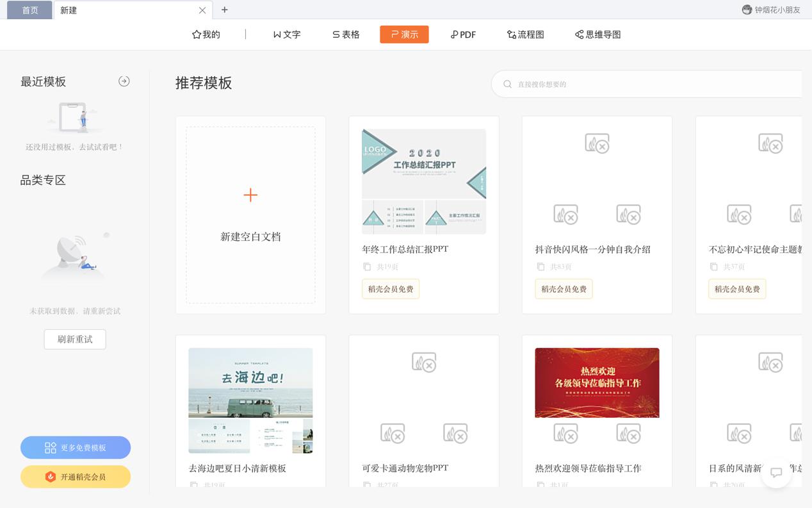Switch to the 首页 tab
The height and width of the screenshot is (508, 812).
(x=30, y=10)
